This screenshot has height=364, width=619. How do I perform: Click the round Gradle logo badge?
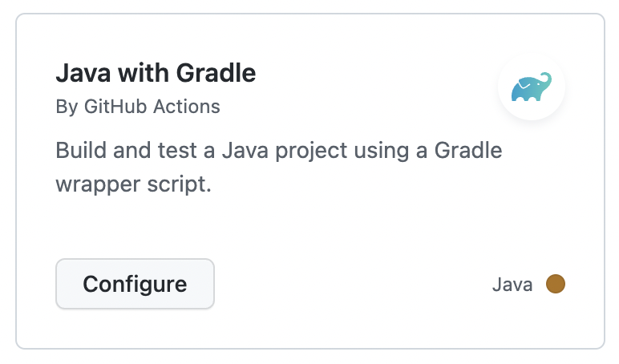[x=531, y=87]
